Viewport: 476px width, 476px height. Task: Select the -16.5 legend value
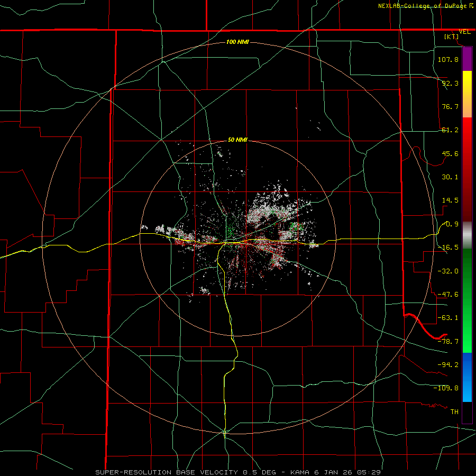(x=448, y=248)
